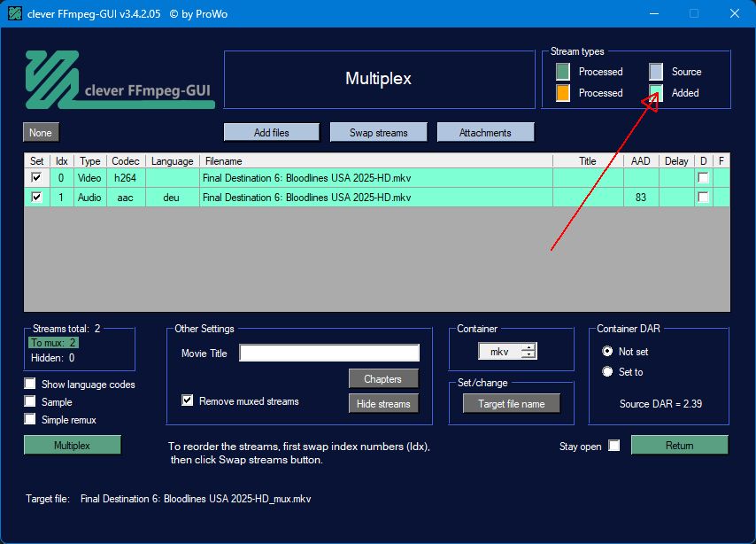
Task: Tick the Stay open checkbox
Action: (x=613, y=446)
